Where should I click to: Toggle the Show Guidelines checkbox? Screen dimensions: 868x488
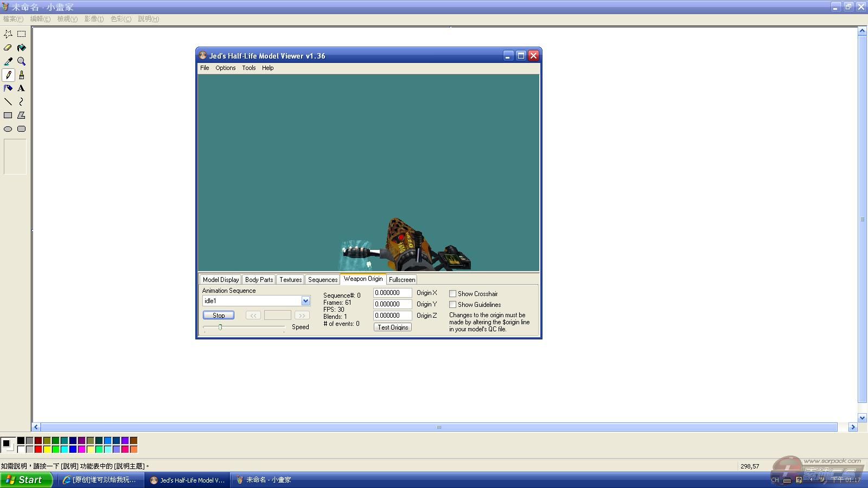(x=452, y=305)
